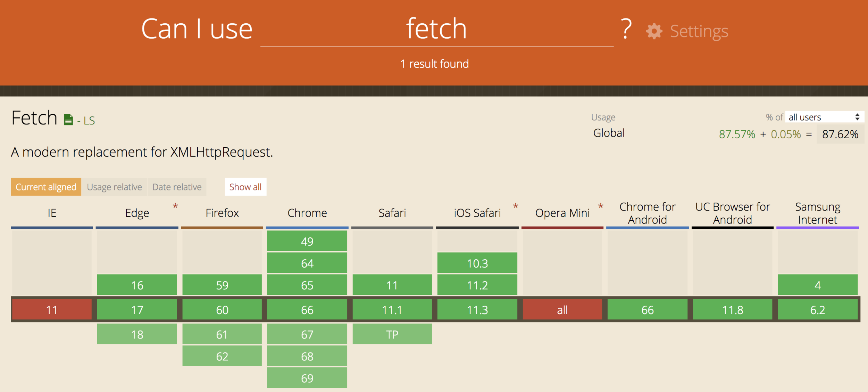
Task: Click Opera Mini all cell
Action: point(562,310)
